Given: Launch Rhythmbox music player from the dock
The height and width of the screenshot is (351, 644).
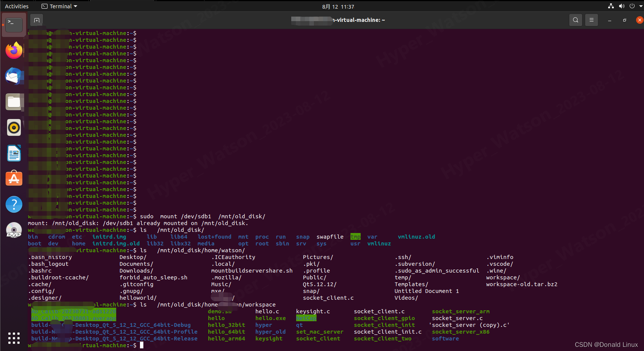Looking at the screenshot, I should (x=14, y=127).
